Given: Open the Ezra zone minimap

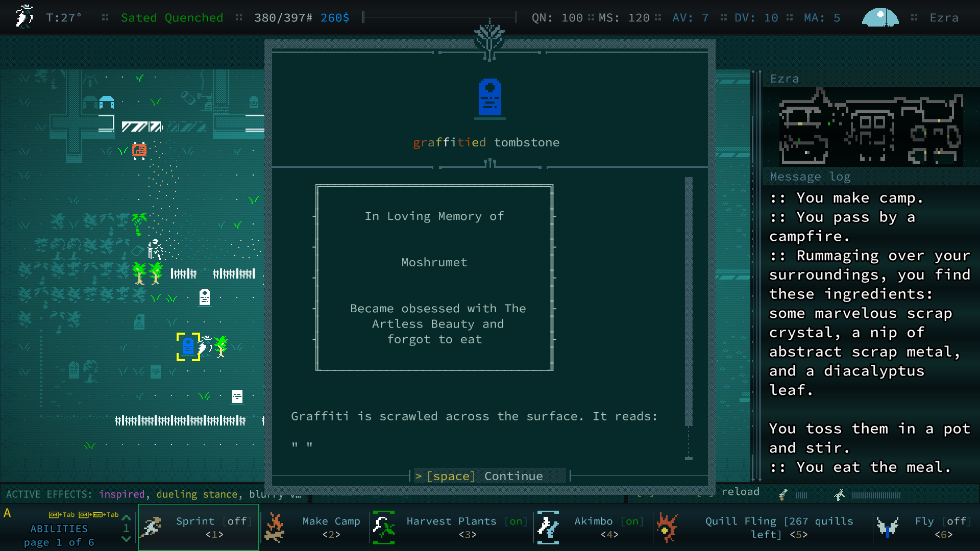Looking at the screenshot, I should point(871,127).
